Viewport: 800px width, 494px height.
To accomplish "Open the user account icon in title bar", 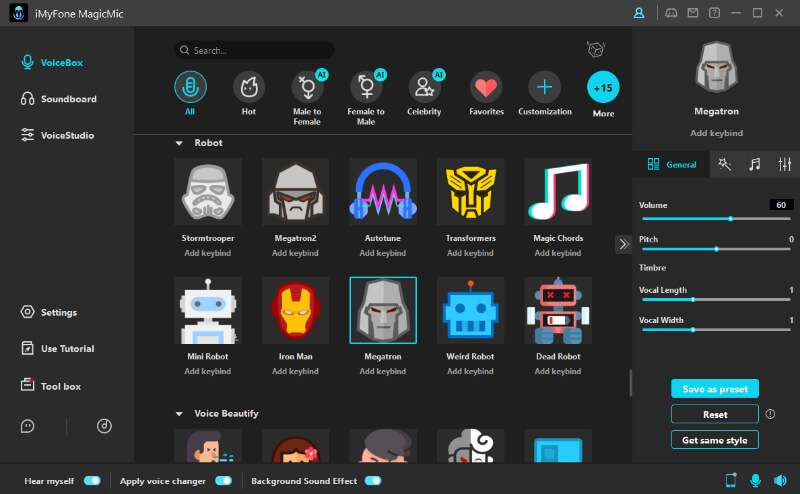I will tap(639, 13).
